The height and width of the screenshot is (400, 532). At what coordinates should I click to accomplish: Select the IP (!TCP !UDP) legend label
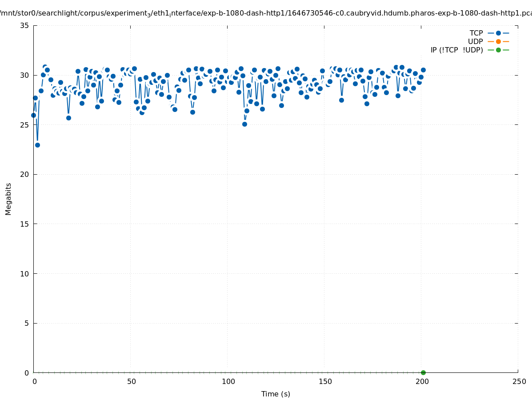(x=456, y=50)
